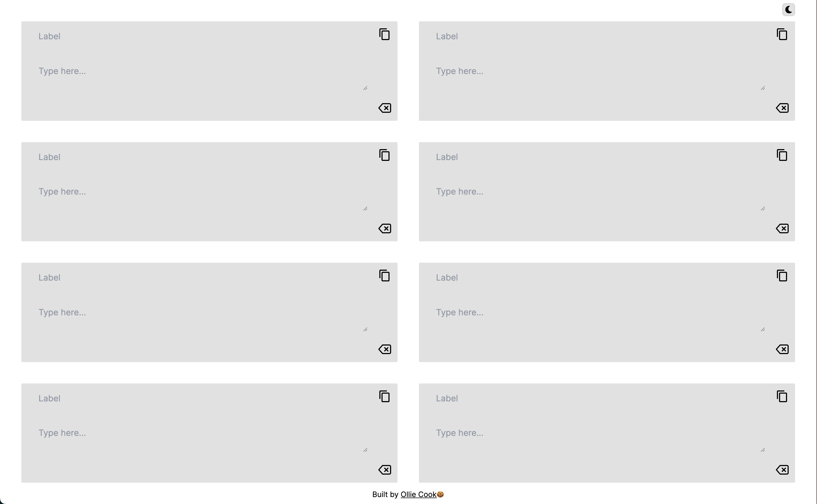Copy text from bottom-left card

coord(384,396)
